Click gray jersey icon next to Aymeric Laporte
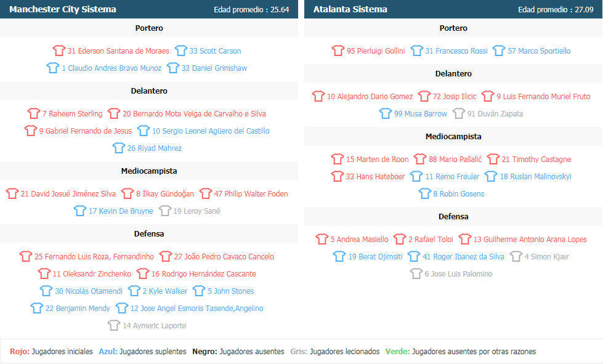Image resolution: width=603 pixels, height=364 pixels. point(114,325)
